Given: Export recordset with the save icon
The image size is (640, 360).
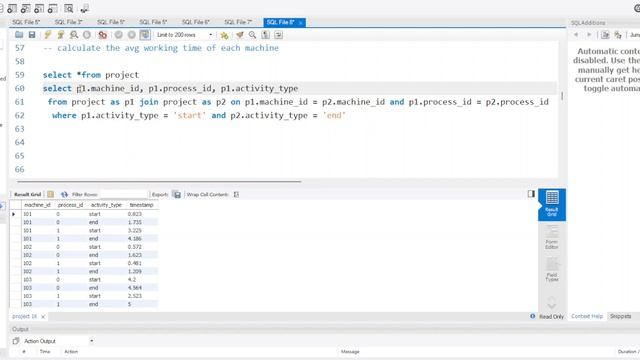Looking at the screenshot, I should point(177,194).
